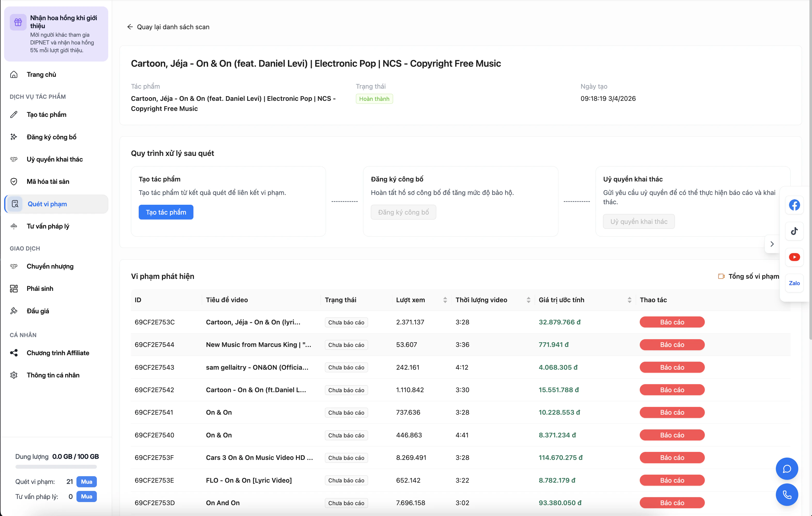
Task: Open the Zalo contact link
Action: 794,283
